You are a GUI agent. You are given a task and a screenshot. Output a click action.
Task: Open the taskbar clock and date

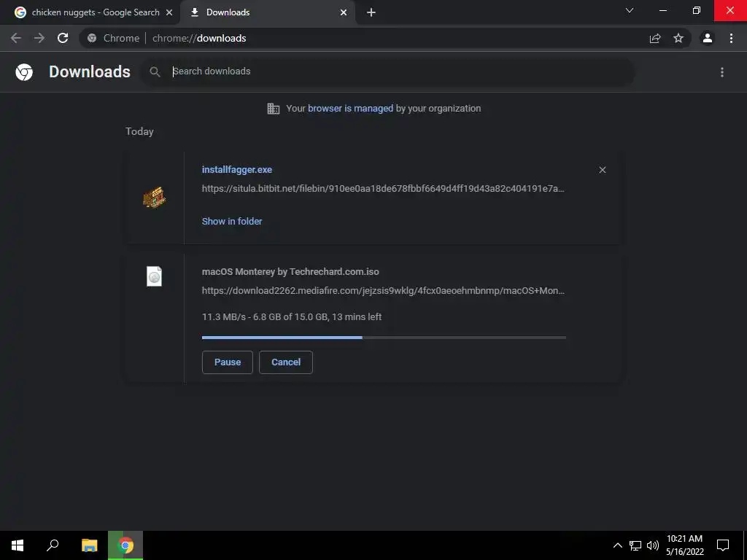pyautogui.click(x=684, y=545)
